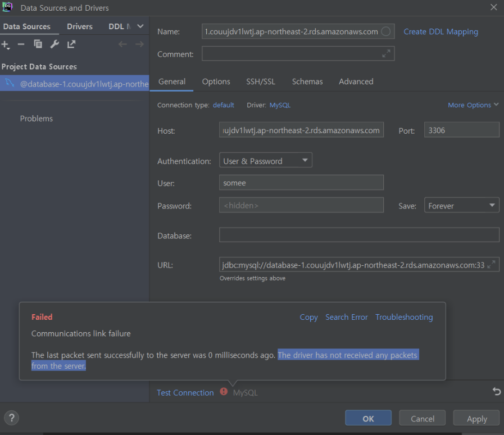Viewport: 504px width, 435px height.
Task: Add a new data source with plus icon
Action: tap(6, 45)
